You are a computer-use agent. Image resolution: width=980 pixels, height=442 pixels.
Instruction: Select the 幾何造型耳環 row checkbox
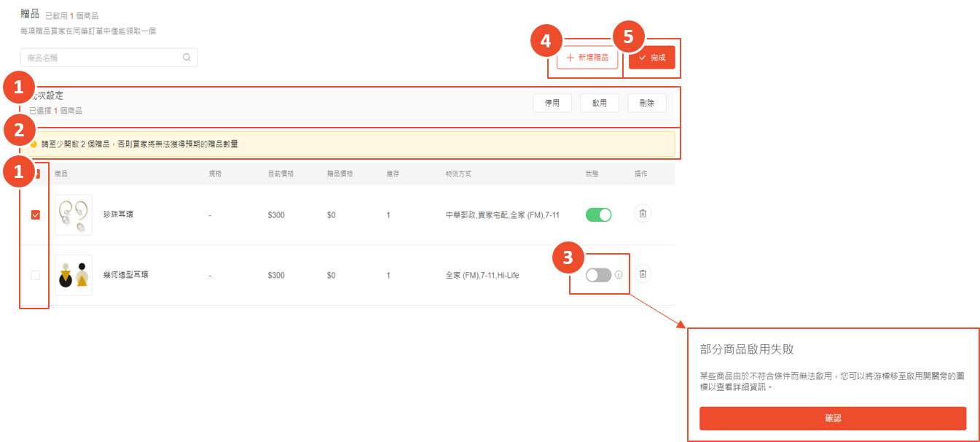click(x=35, y=275)
